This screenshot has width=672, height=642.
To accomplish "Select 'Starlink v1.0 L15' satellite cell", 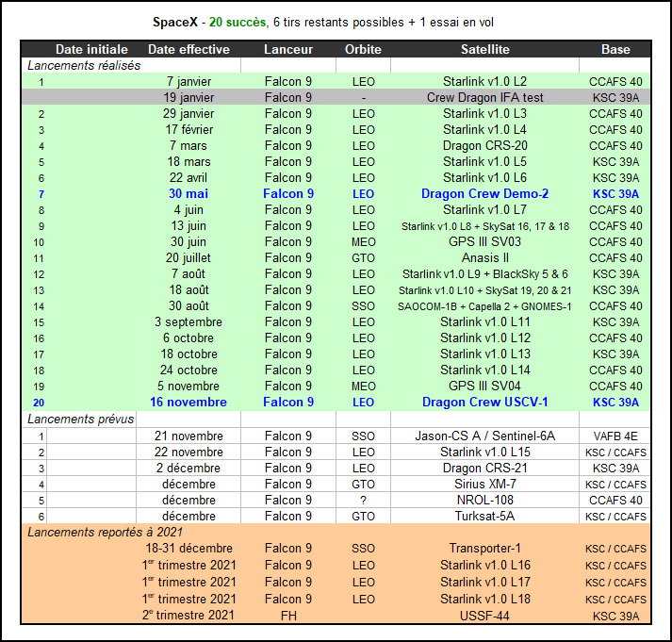I will coord(485,452).
